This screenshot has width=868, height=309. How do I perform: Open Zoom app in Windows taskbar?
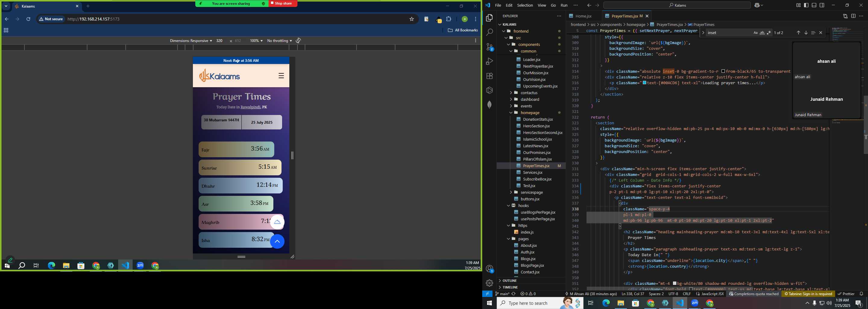tap(694, 303)
